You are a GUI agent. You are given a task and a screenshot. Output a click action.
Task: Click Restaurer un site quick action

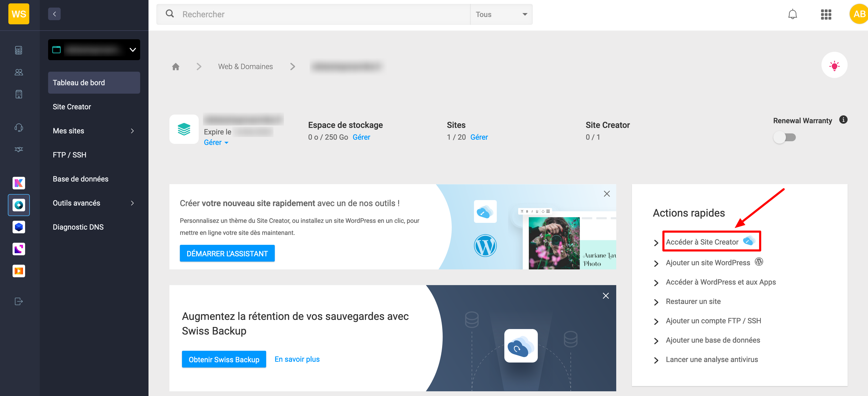[693, 301]
